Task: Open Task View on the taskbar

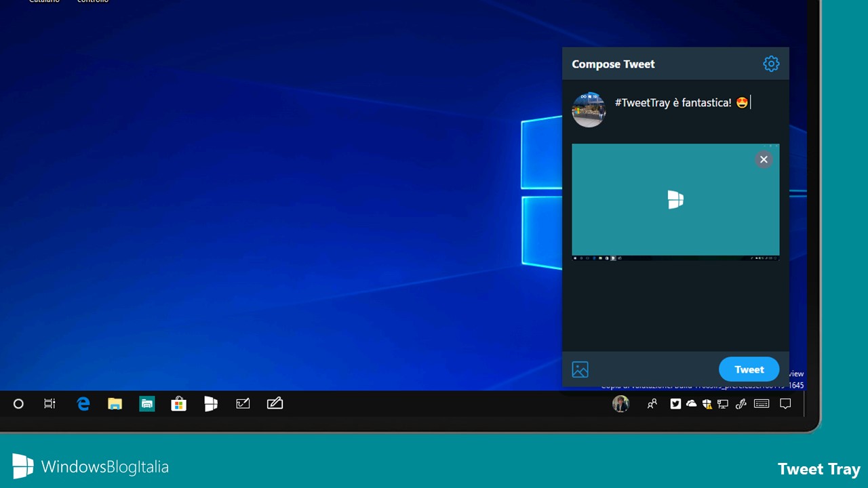Action: [x=50, y=404]
